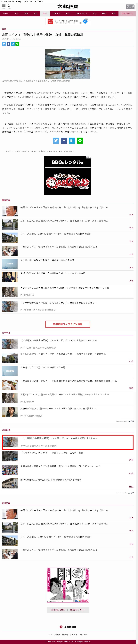Click the search magnifier icon
The height and width of the screenshot is (644, 138).
[x=9, y=6]
